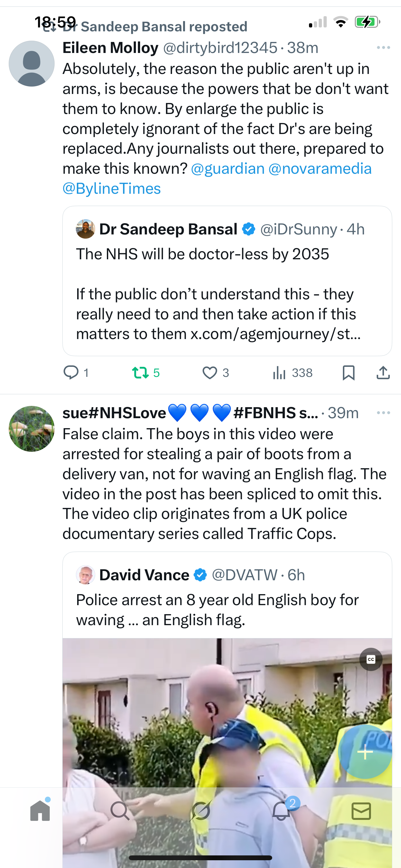This screenshot has width=401, height=868.
Task: Bookmark Eileen Molloy's post
Action: pos(348,373)
